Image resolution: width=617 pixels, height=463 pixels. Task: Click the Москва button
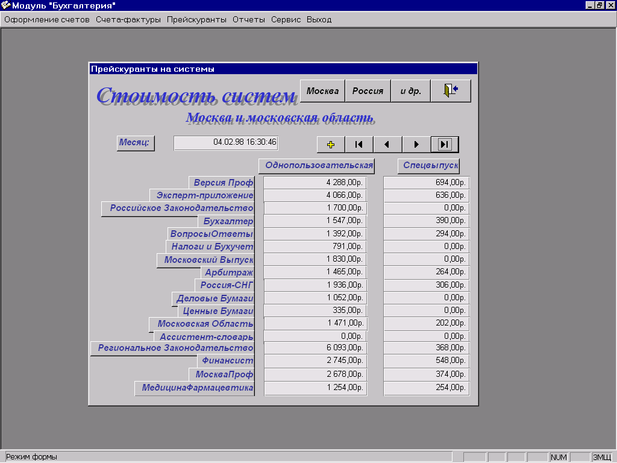(323, 91)
